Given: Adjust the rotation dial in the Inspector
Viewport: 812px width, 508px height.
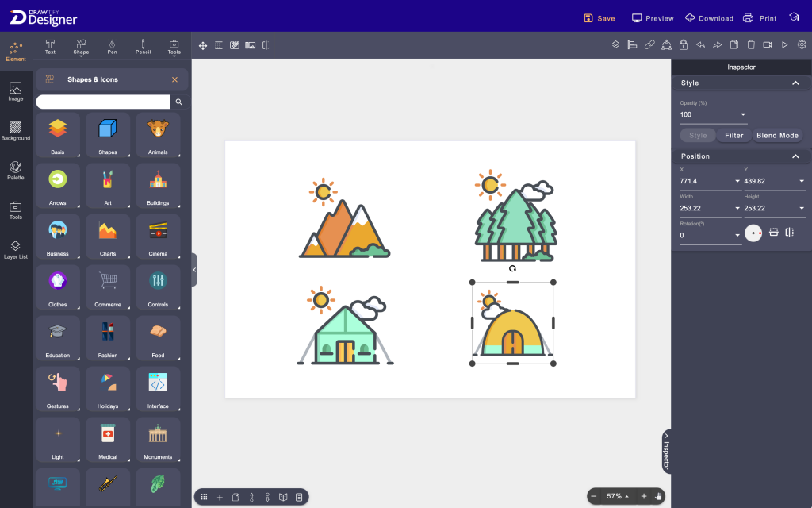Looking at the screenshot, I should [753, 233].
